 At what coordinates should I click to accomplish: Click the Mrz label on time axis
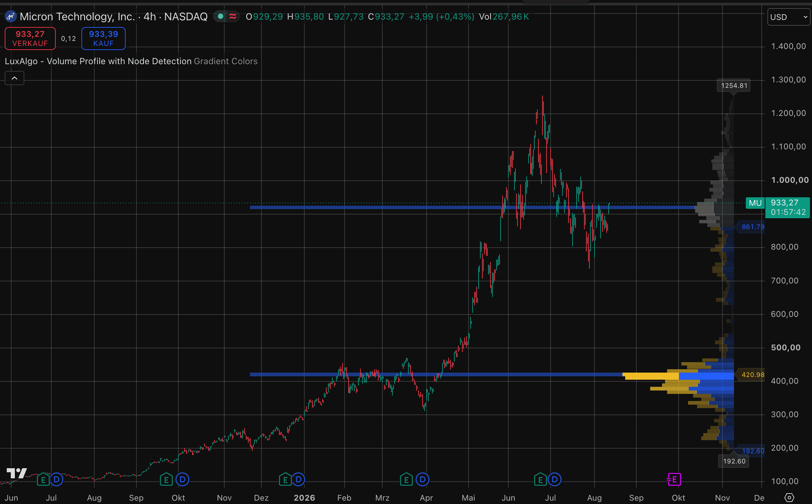coord(382,498)
